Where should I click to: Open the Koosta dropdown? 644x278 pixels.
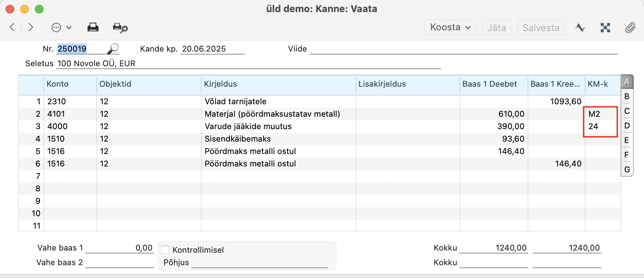coord(450,27)
